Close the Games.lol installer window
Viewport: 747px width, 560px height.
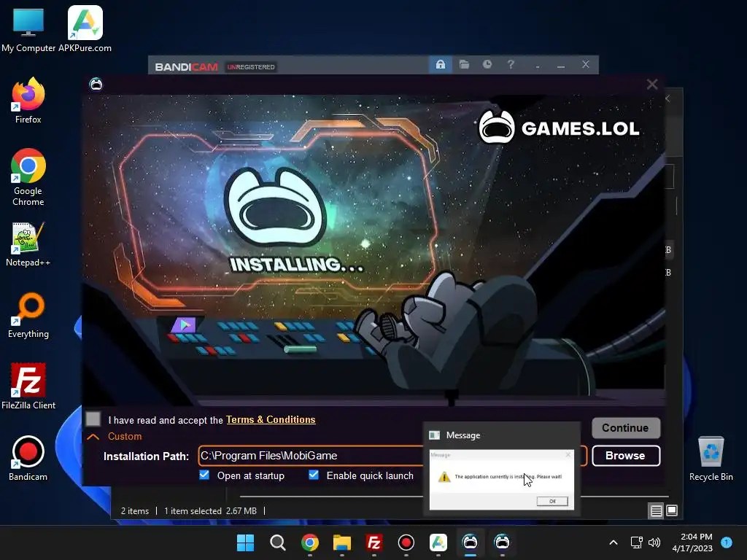coord(651,85)
